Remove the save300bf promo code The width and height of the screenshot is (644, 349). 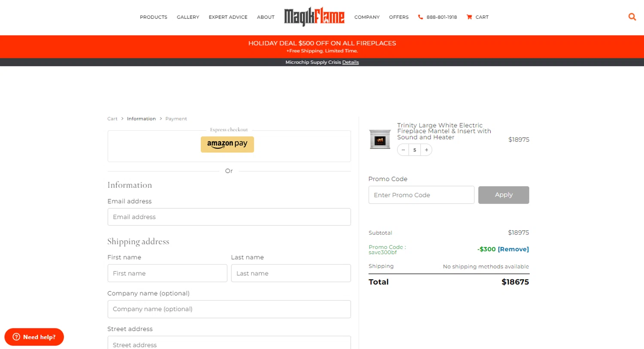coord(513,249)
